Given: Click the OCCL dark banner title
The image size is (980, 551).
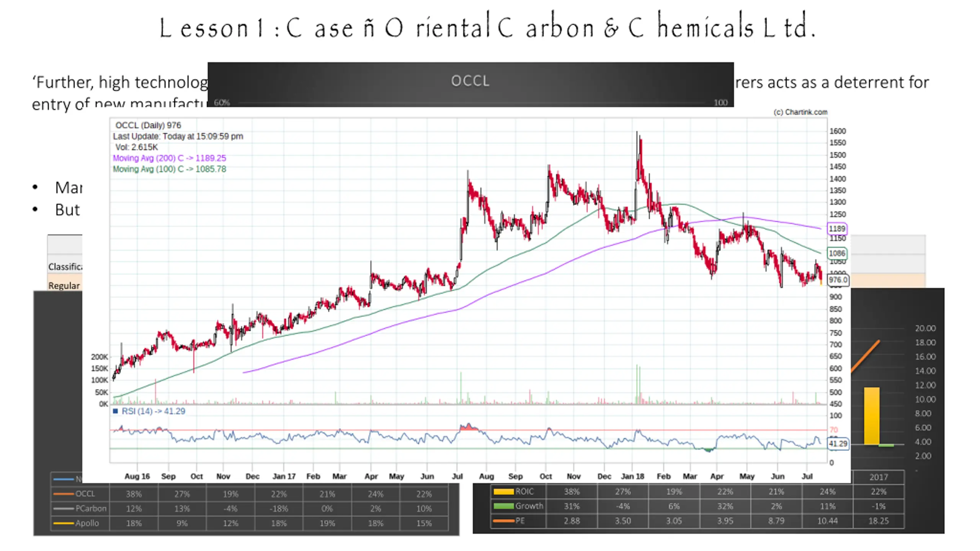Looking at the screenshot, I should pyautogui.click(x=470, y=81).
